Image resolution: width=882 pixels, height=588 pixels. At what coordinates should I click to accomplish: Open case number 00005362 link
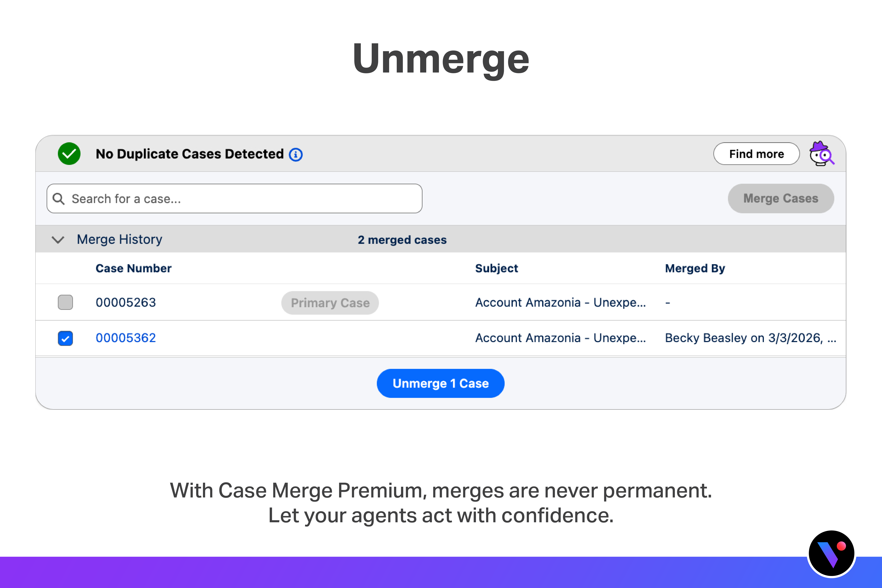click(126, 338)
